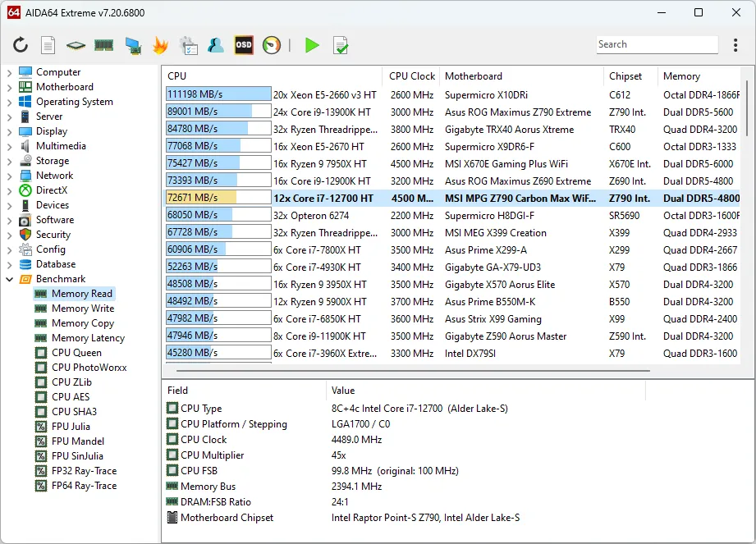Collapse the Benchmark tree branch

pos(10,278)
